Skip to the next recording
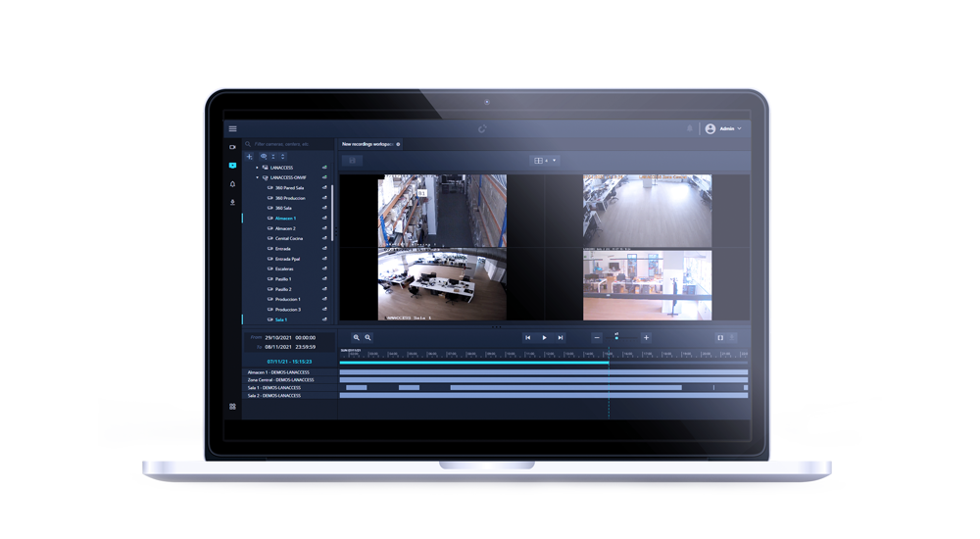Screen dimensions: 980x539 (561, 337)
